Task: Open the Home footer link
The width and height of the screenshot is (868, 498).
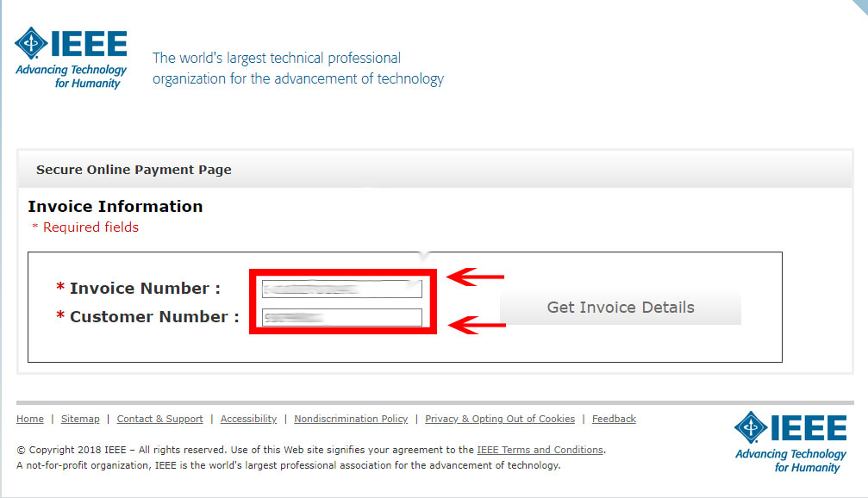Action: pyautogui.click(x=30, y=419)
